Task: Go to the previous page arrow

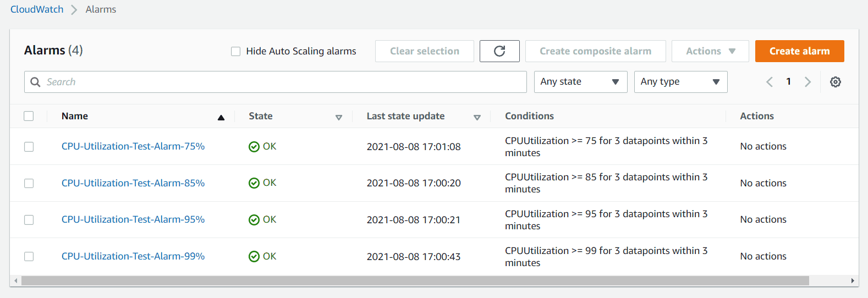Action: tap(770, 82)
